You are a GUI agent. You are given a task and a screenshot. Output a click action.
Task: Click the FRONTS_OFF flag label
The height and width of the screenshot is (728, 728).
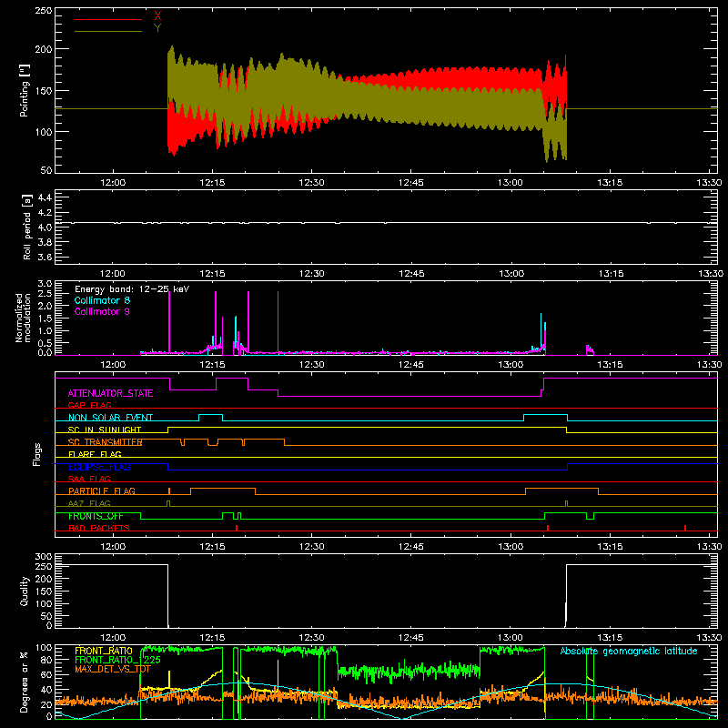tap(96, 516)
